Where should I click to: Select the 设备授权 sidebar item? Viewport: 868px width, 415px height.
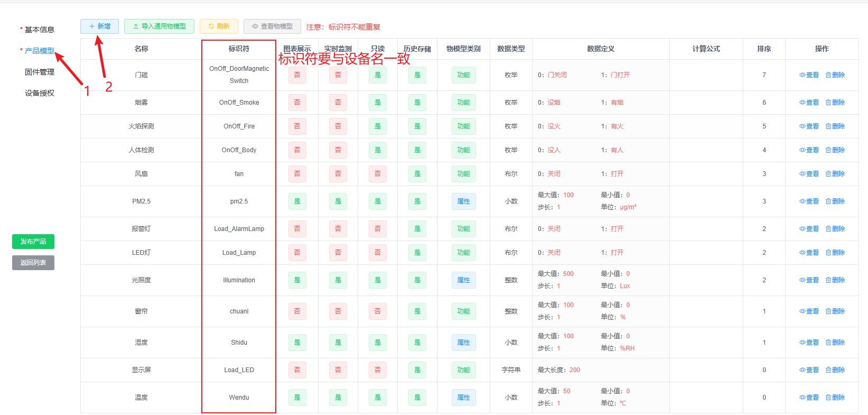(39, 93)
